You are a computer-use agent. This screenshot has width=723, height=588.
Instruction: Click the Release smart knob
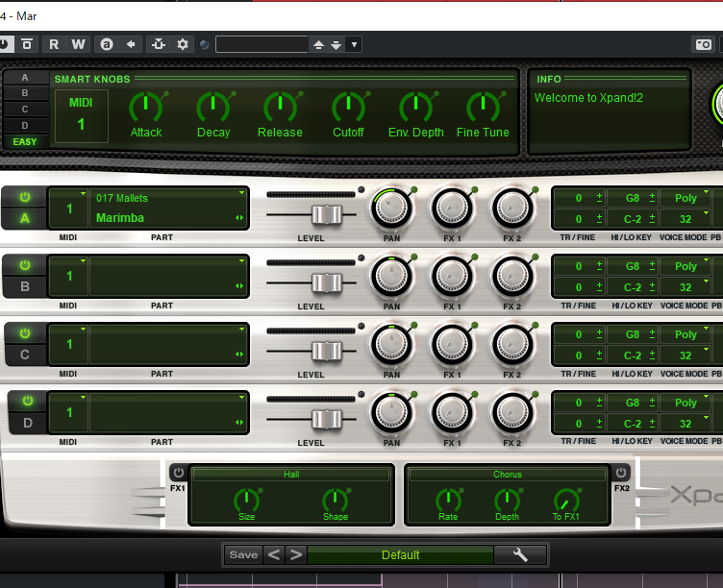(x=281, y=107)
